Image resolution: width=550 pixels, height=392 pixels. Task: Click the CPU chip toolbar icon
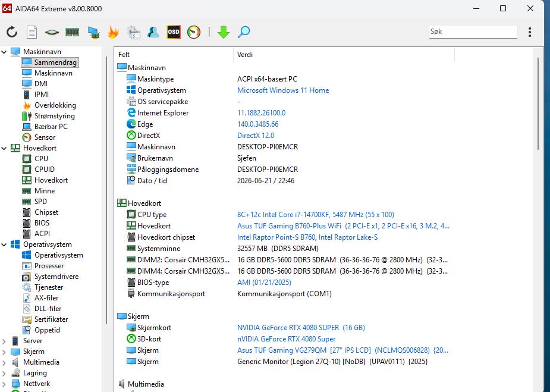[52, 33]
